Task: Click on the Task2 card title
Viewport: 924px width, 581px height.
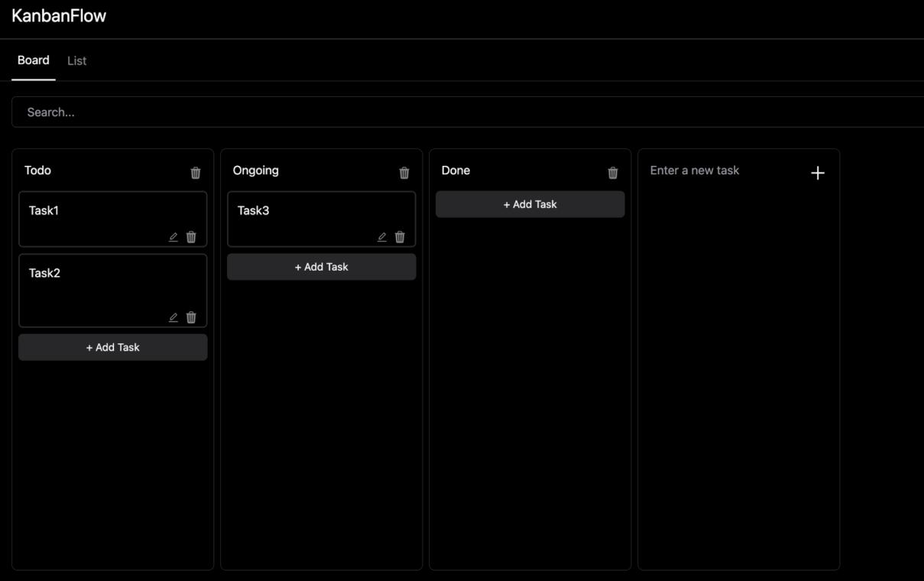Action: click(x=44, y=273)
